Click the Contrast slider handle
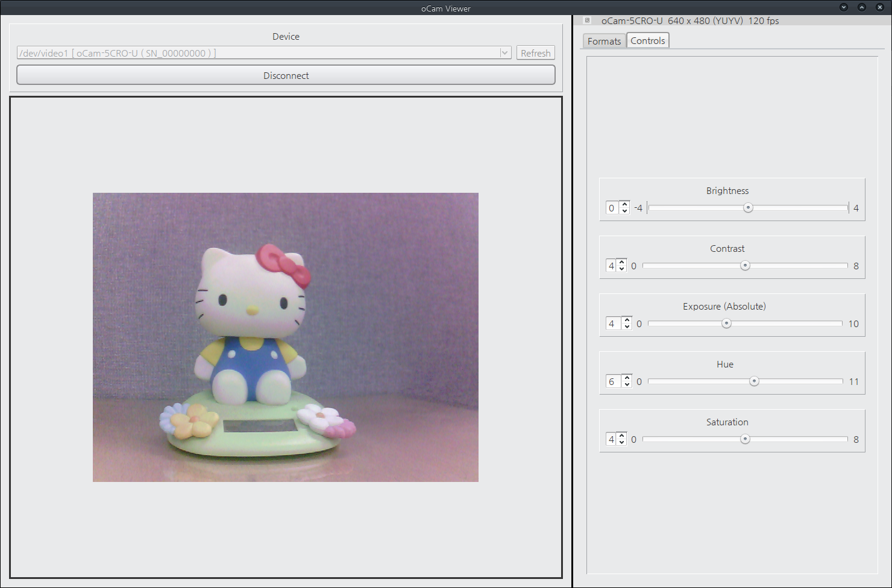Screen dimensions: 892x588 745,266
